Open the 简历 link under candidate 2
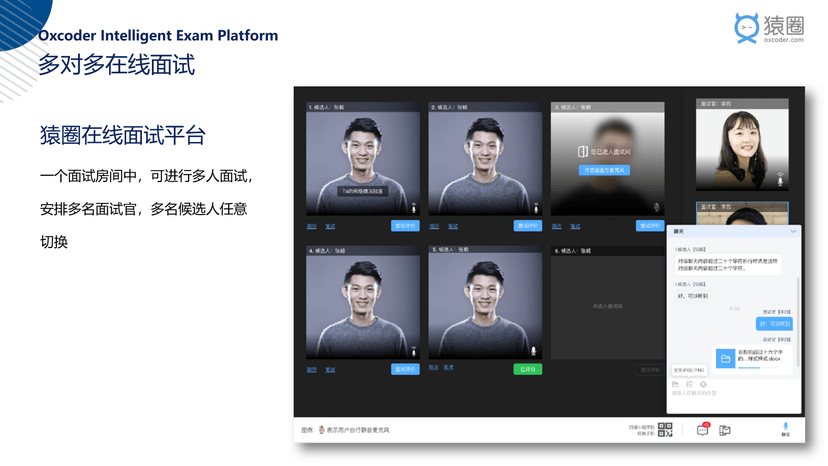This screenshot has height=466, width=828. (434, 226)
